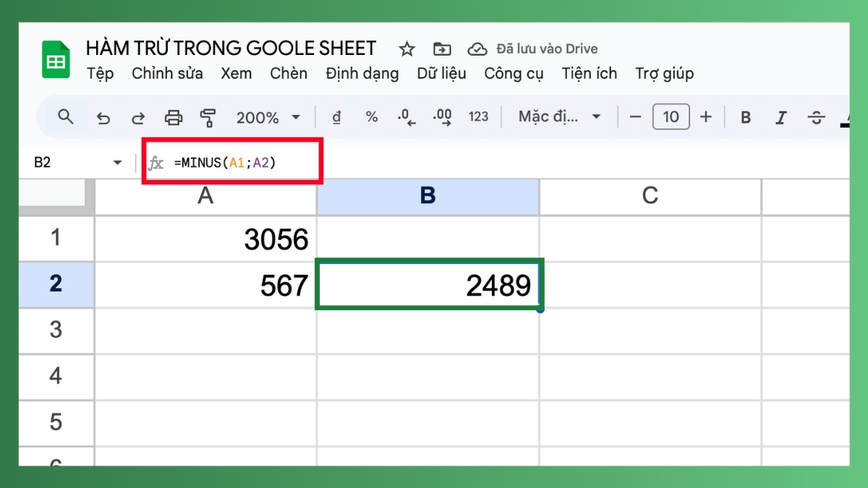The height and width of the screenshot is (488, 868).
Task: Click the paint format tool
Action: click(208, 116)
